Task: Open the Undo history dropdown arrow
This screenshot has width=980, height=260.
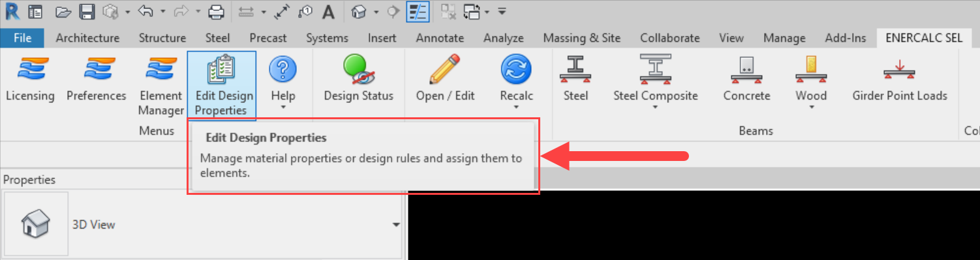Action: (x=163, y=12)
